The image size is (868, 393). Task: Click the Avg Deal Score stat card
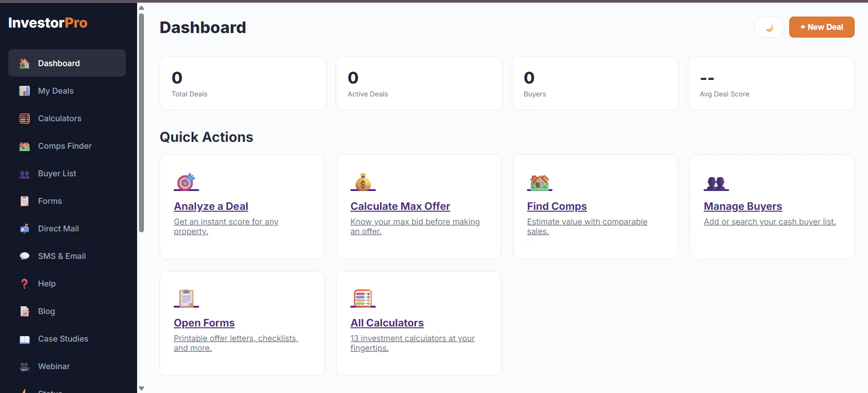(x=771, y=83)
